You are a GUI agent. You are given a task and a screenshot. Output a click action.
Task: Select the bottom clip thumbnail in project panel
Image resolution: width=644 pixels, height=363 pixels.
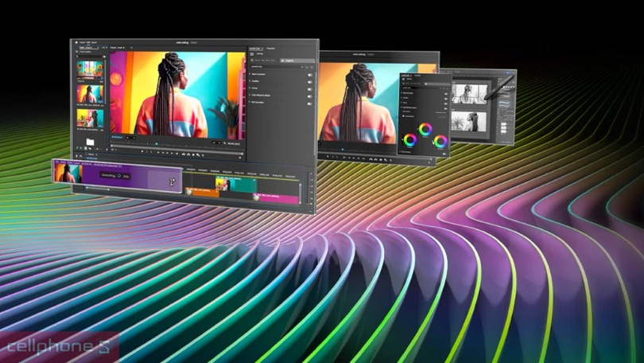click(x=90, y=119)
